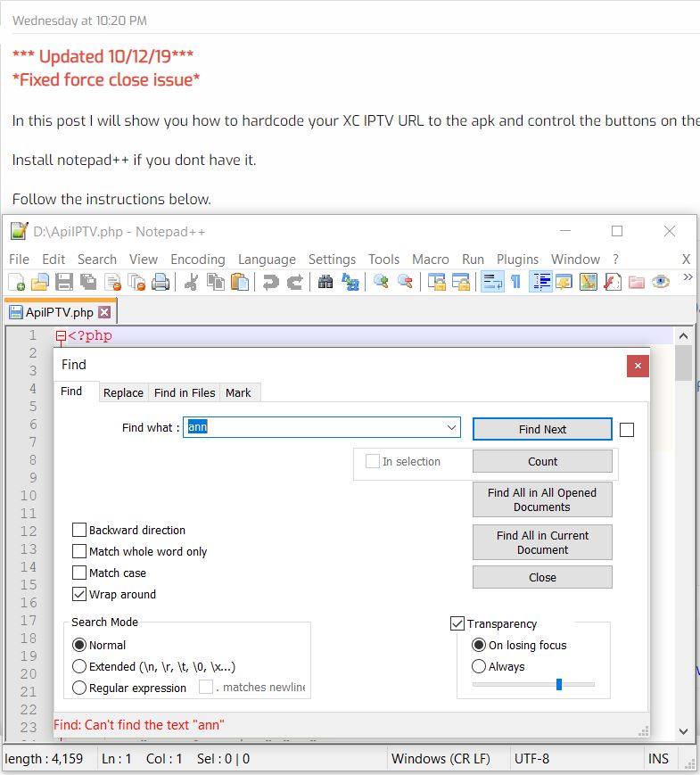Expand the toolbar overflow chevron
This screenshot has width=700, height=775.
coord(688,276)
